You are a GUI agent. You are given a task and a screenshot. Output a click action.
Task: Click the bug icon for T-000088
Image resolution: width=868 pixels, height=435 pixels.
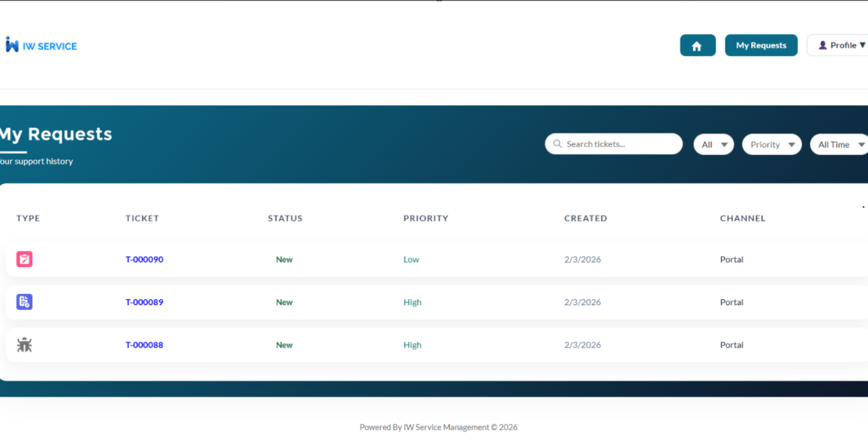coord(25,345)
